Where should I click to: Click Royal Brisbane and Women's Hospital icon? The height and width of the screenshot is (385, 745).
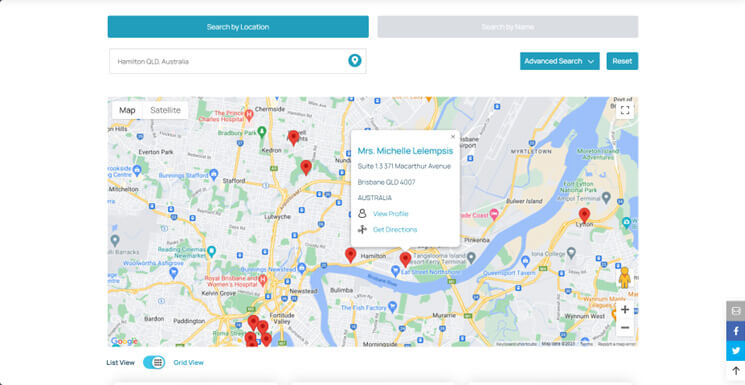263,280
